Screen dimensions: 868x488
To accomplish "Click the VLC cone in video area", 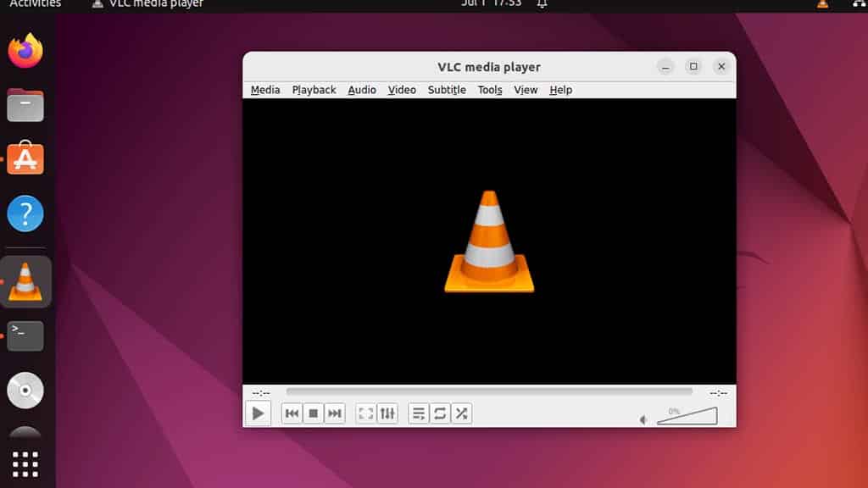I will pyautogui.click(x=489, y=241).
